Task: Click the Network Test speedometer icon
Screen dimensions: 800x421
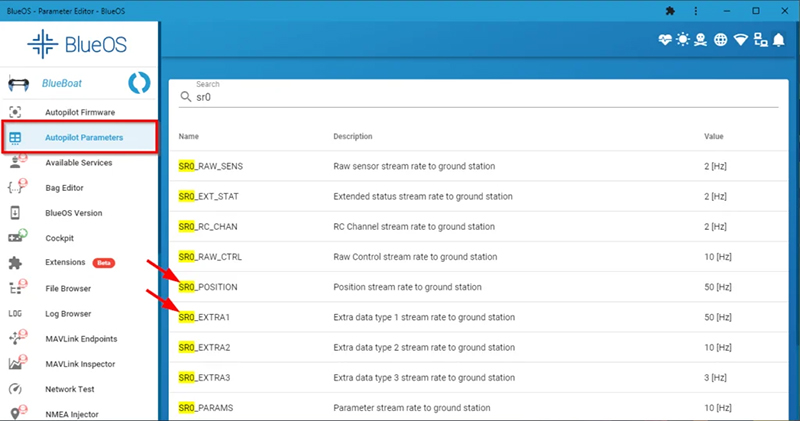Action: pos(16,389)
